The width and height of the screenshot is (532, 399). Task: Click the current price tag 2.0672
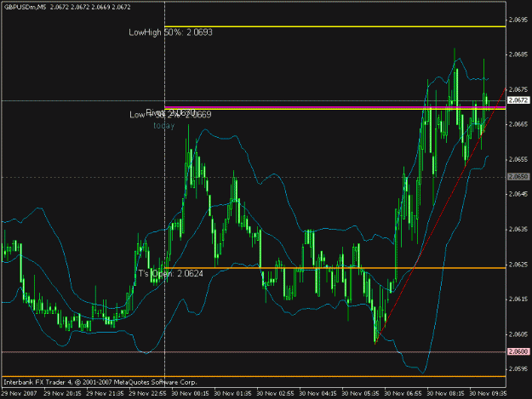pyautogui.click(x=518, y=100)
